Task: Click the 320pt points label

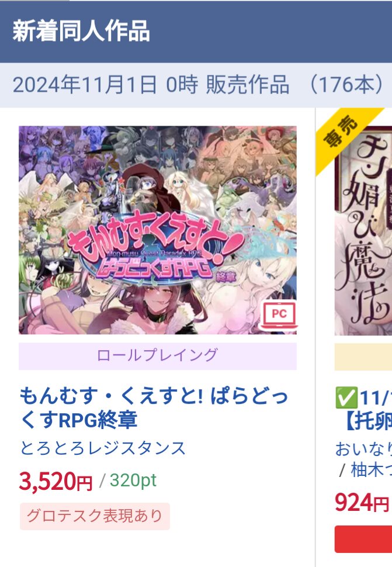Action: click(133, 480)
